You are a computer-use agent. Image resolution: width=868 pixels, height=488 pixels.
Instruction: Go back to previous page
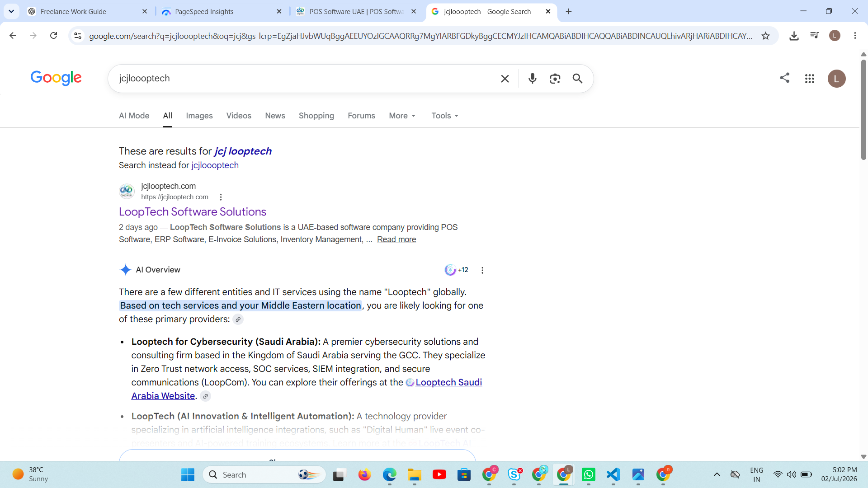click(13, 36)
